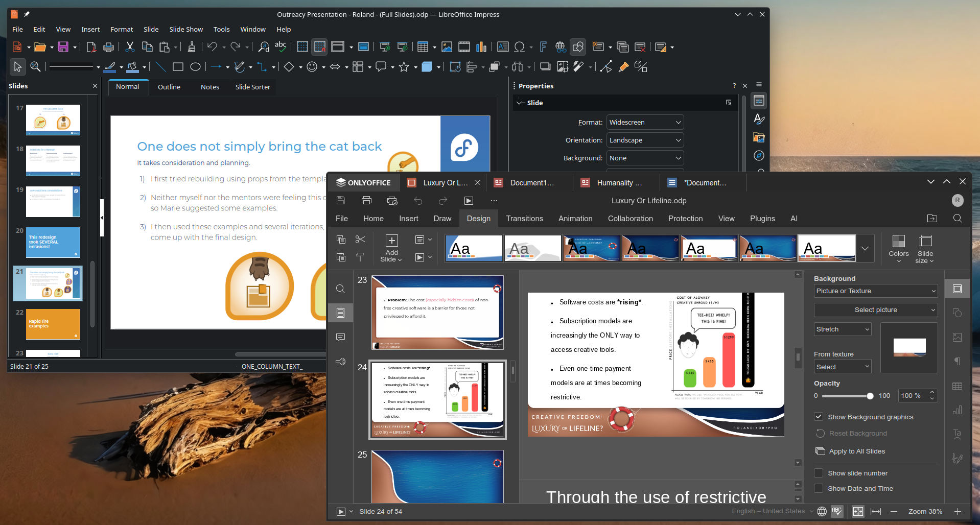Switch to Outline view in Impress
Viewport: 980px width, 525px height.
tap(169, 87)
